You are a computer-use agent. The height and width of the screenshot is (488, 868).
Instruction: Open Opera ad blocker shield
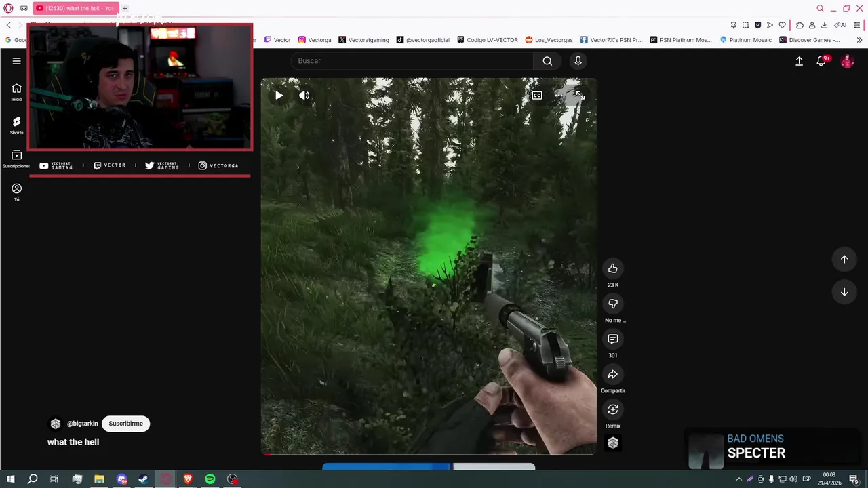pos(757,25)
